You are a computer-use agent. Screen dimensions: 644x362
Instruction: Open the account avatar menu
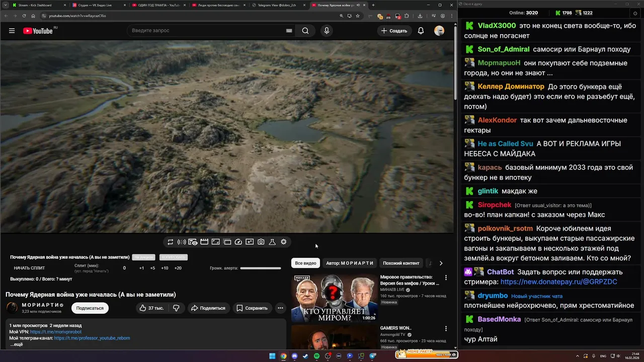coord(439,31)
